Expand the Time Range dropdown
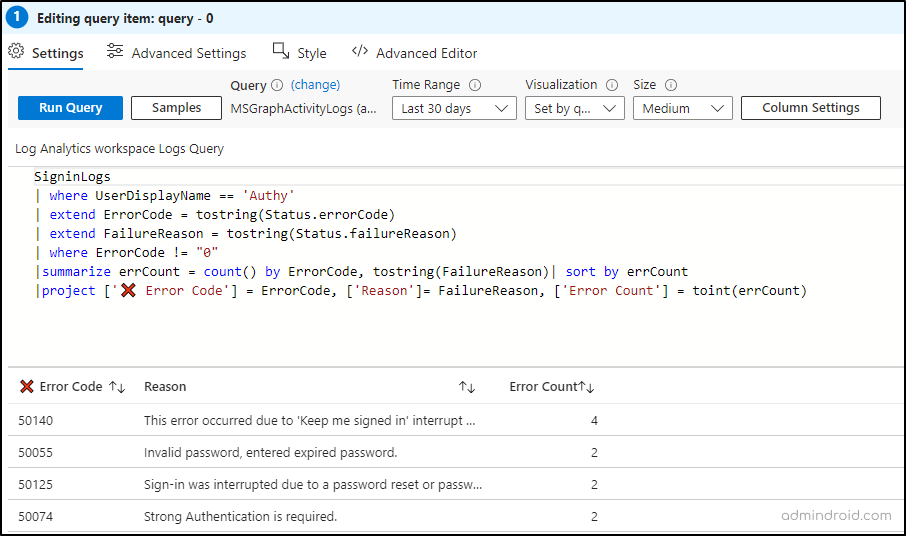The height and width of the screenshot is (536, 906). click(x=454, y=109)
